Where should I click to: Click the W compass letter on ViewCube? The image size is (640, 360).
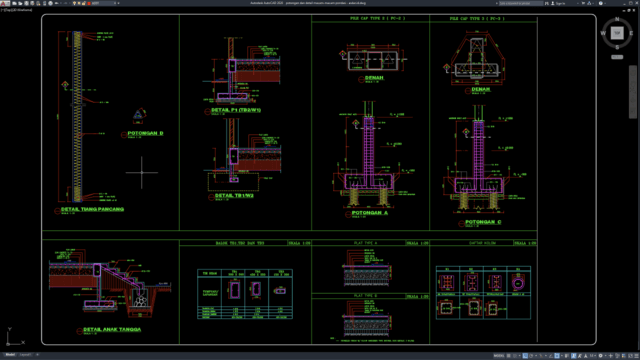(x=603, y=33)
